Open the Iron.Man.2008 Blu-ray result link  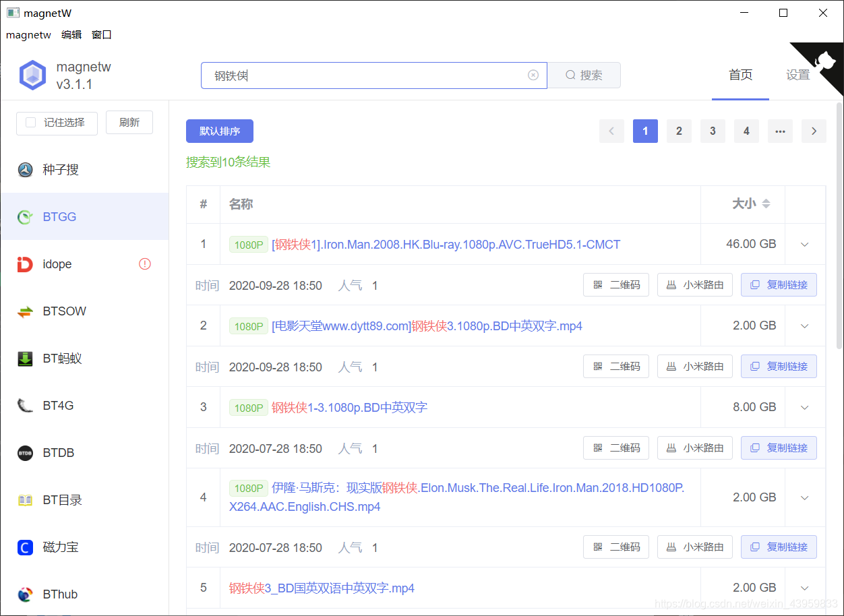click(446, 245)
